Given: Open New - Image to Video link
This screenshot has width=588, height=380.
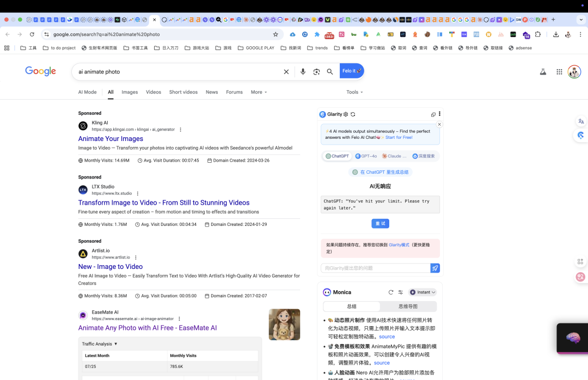Looking at the screenshot, I should 110,267.
